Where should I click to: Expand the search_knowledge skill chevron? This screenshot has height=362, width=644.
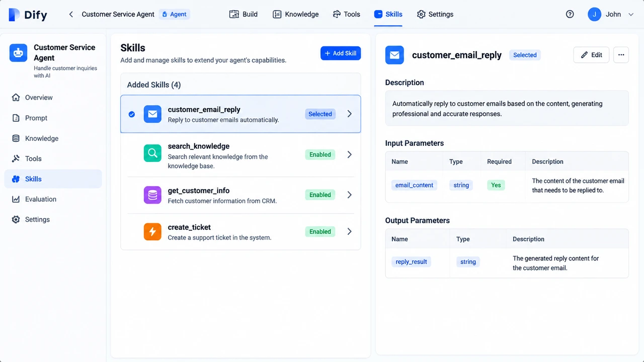pos(350,154)
